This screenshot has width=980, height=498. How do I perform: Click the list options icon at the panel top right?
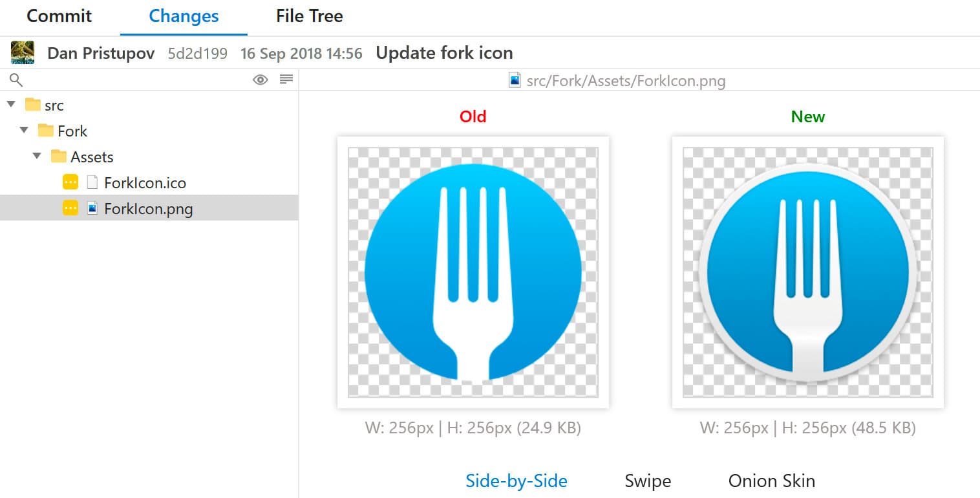(x=285, y=79)
